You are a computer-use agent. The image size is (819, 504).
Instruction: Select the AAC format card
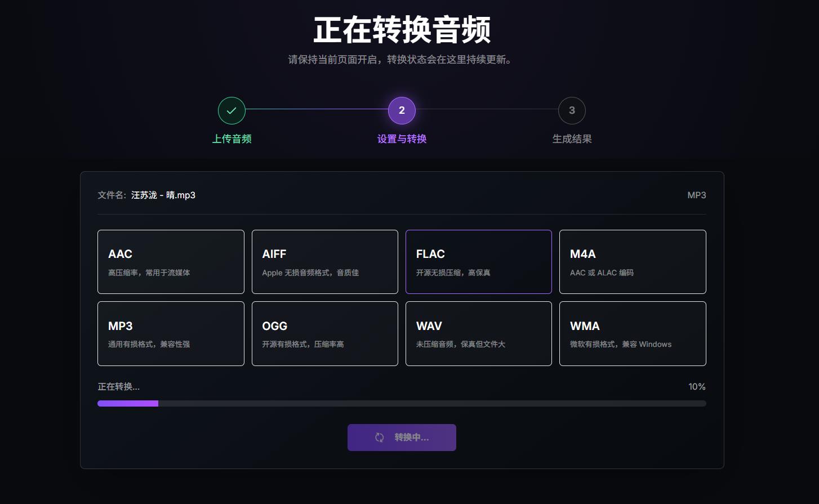[171, 262]
